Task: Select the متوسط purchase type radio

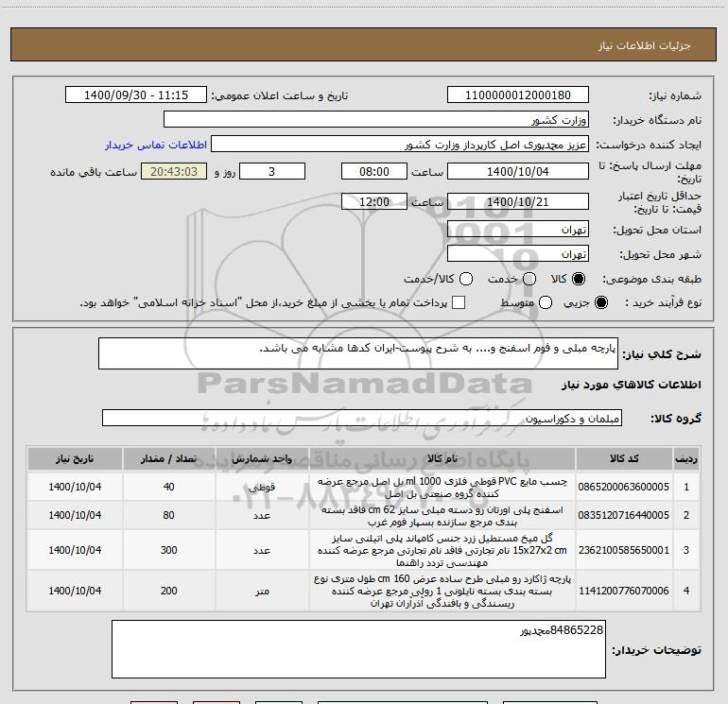Action: click(546, 302)
